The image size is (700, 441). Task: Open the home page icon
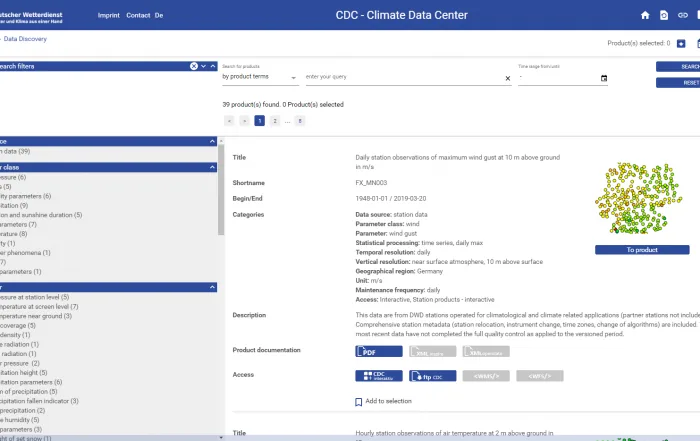click(x=645, y=15)
